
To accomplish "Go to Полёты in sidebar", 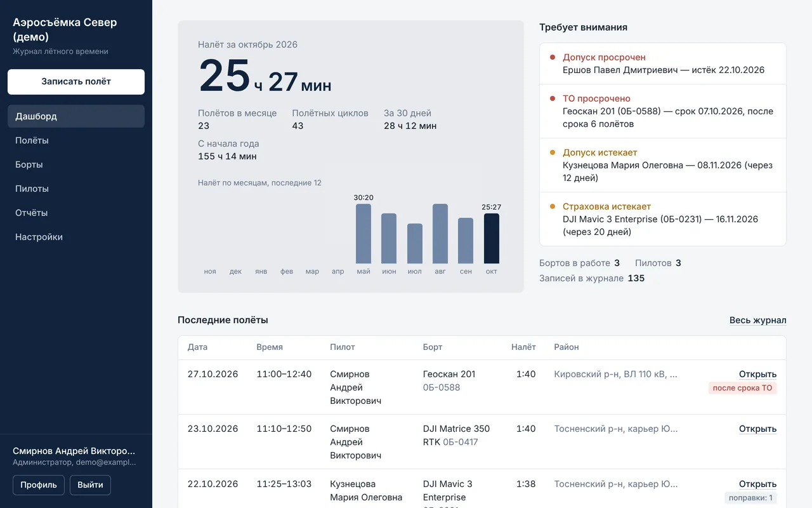I will [76, 140].
